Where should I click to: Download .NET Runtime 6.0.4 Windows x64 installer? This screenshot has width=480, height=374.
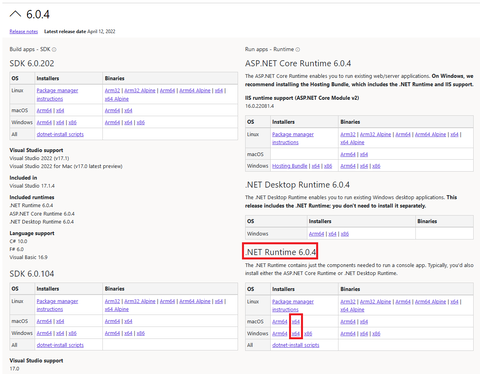click(x=296, y=334)
